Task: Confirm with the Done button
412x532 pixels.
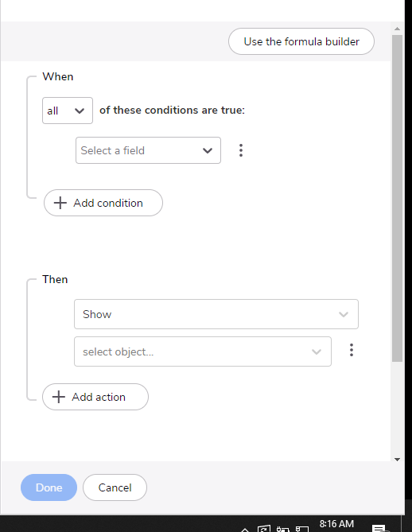Action: 49,487
